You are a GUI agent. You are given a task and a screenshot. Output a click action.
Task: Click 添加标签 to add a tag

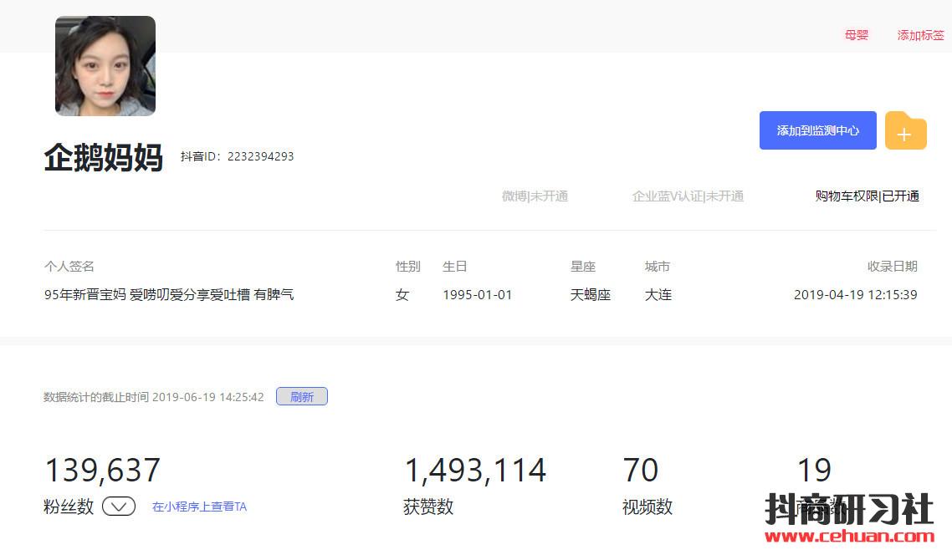pos(920,35)
